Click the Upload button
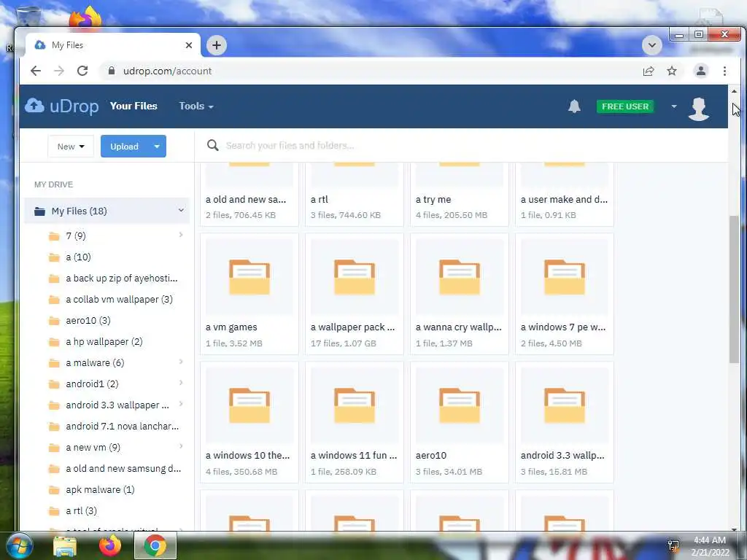The image size is (747, 560). [124, 146]
